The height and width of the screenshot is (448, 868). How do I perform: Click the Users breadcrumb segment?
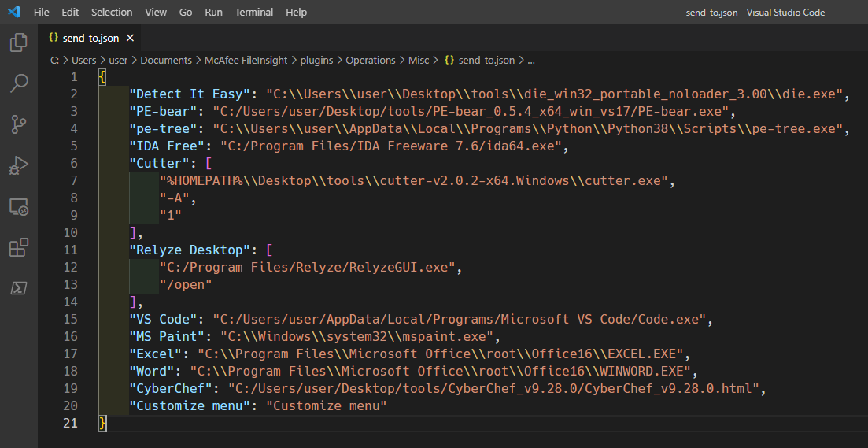pos(83,61)
